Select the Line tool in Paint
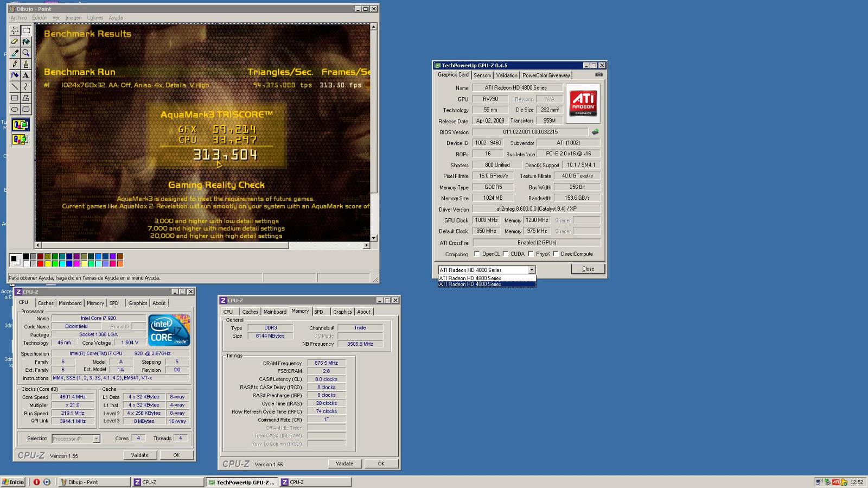This screenshot has width=868, height=488. (x=15, y=87)
